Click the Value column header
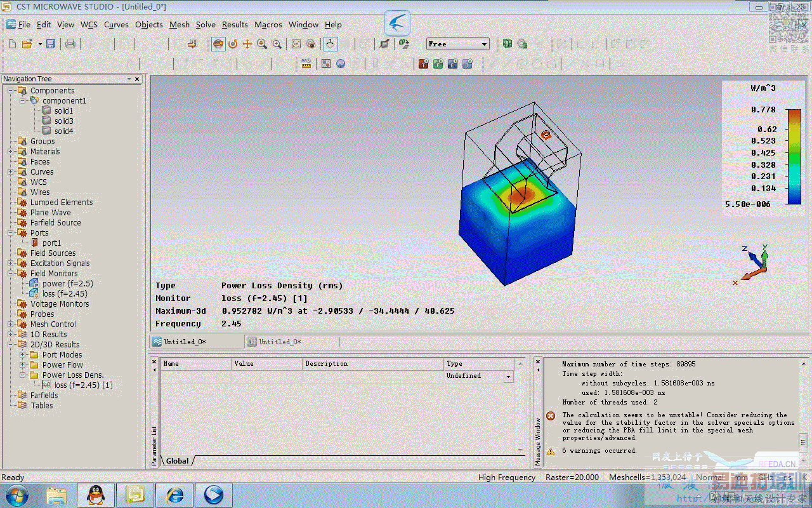 pos(267,364)
